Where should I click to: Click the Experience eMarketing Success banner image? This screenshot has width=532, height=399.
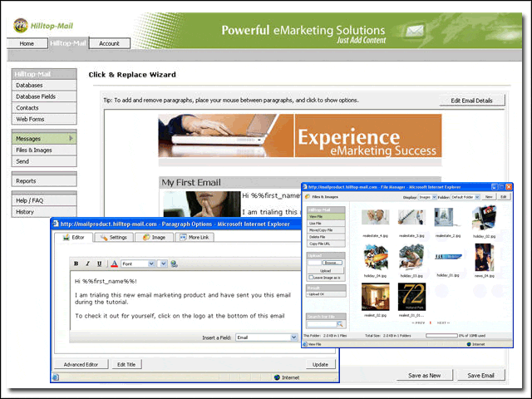point(300,135)
